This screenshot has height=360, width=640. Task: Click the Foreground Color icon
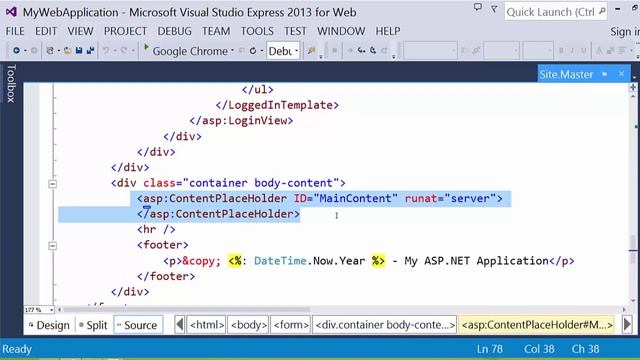pos(599,51)
